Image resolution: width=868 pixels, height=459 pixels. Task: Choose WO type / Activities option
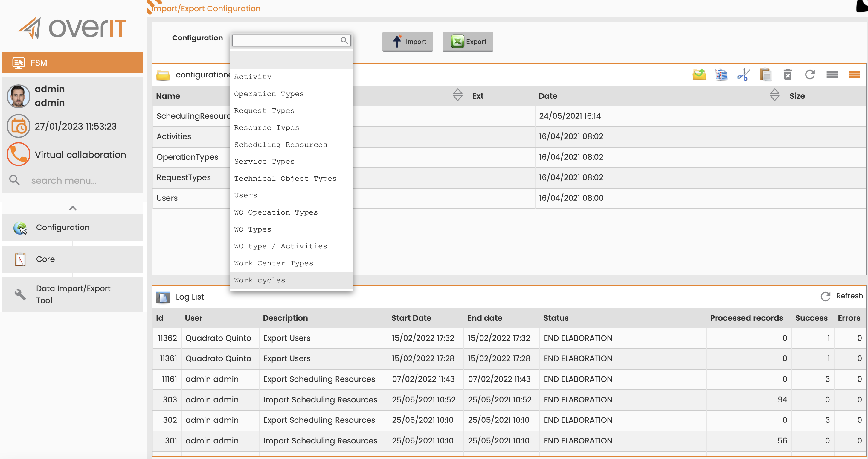pyautogui.click(x=291, y=246)
